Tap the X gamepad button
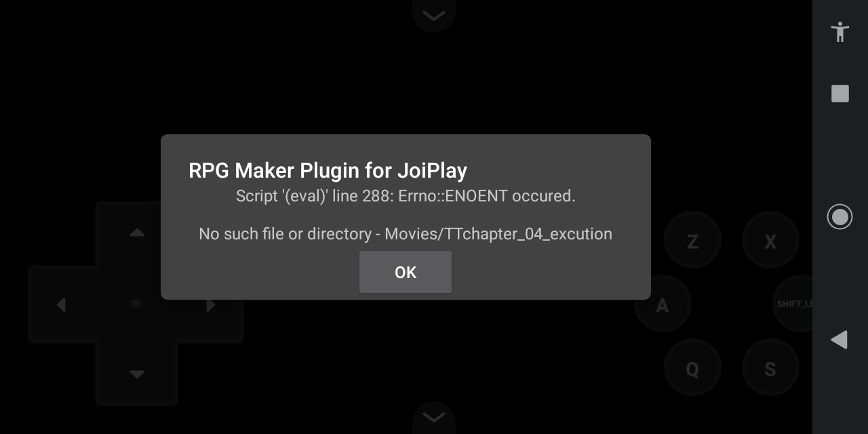 coord(770,241)
